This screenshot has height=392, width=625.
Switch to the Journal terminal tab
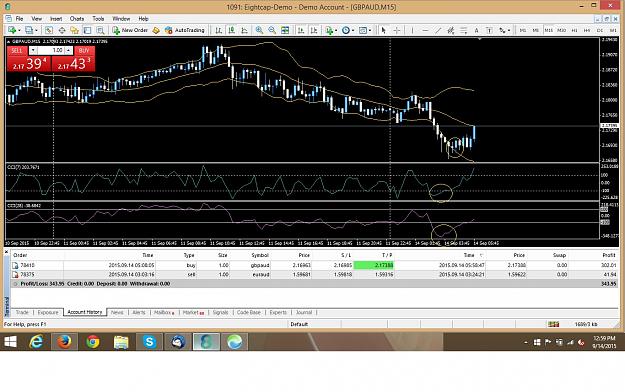[304, 312]
